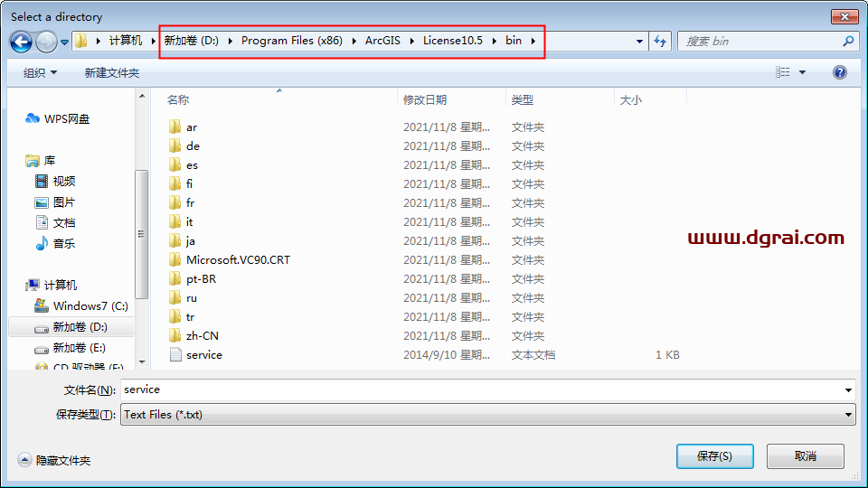The image size is (868, 488).
Task: Go back with the blue Back arrow
Action: pos(21,42)
